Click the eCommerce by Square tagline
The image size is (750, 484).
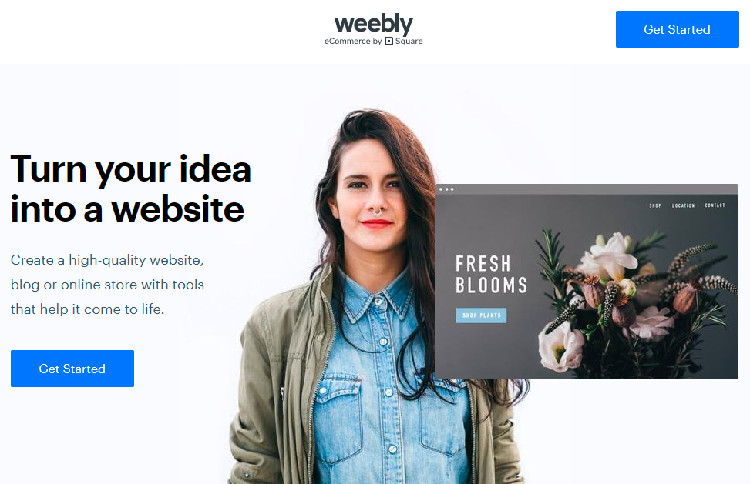(373, 41)
